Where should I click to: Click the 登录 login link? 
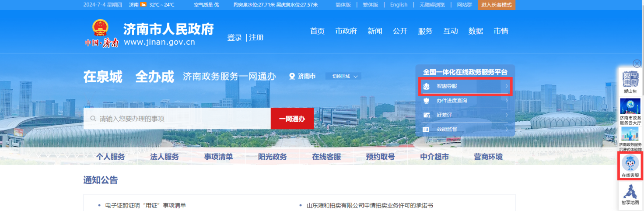tap(234, 38)
